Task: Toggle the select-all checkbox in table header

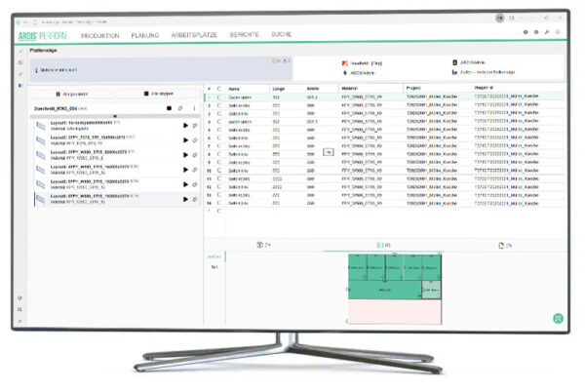Action: [219, 89]
